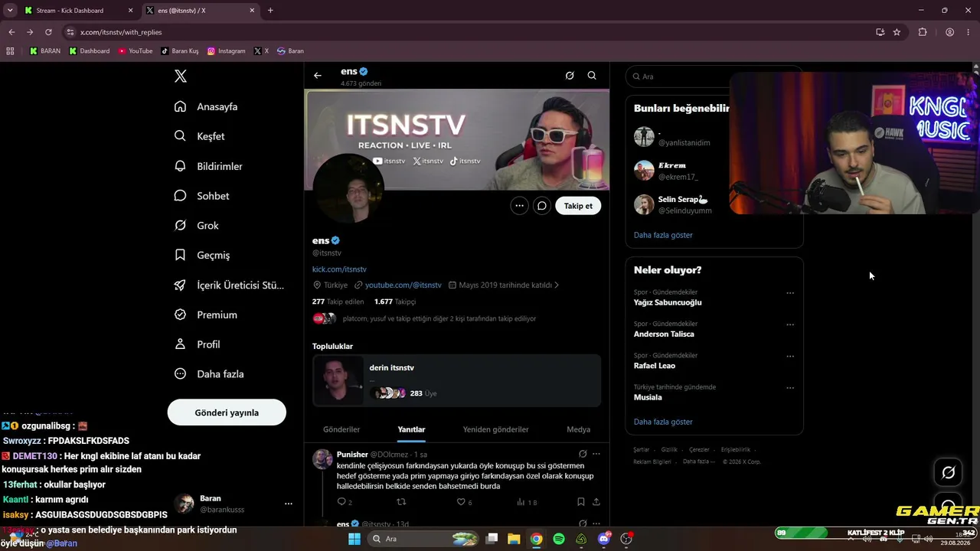Repost Punisher's post

(x=401, y=502)
